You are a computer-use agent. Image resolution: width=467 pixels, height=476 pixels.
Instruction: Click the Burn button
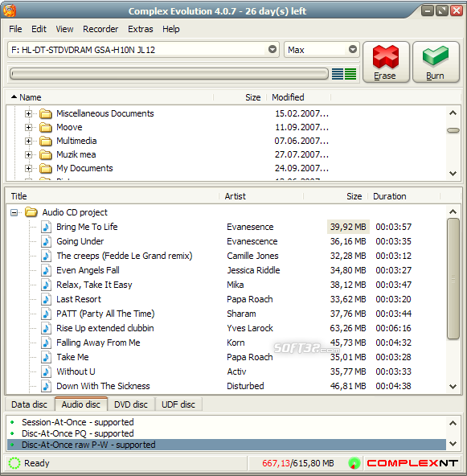pyautogui.click(x=436, y=62)
